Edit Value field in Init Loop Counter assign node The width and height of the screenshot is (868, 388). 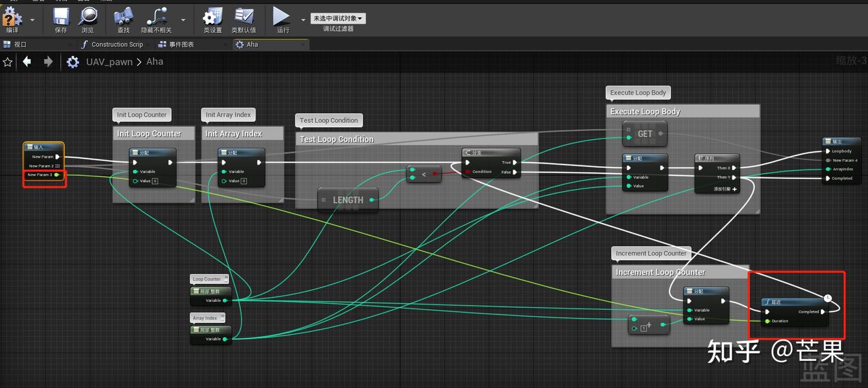(x=155, y=181)
